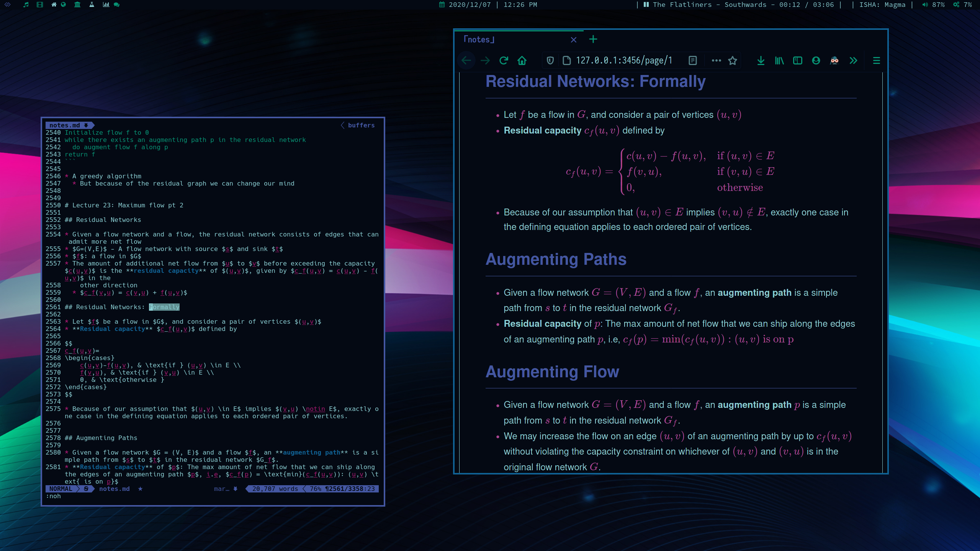The image size is (980, 551).
Task: Open the downloads panel
Action: click(x=761, y=60)
